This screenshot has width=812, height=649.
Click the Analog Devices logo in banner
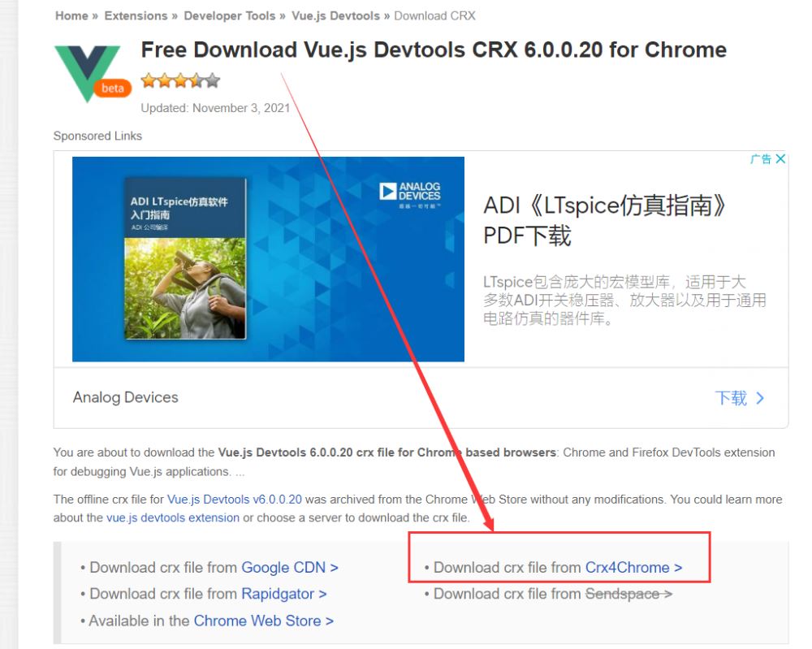409,193
